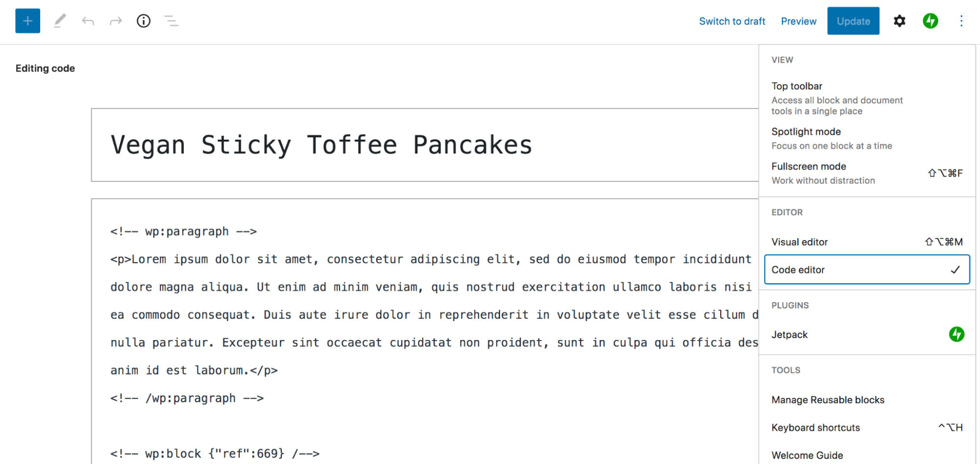This screenshot has width=980, height=464.
Task: Select the pencil edit tool icon
Action: coord(60,21)
